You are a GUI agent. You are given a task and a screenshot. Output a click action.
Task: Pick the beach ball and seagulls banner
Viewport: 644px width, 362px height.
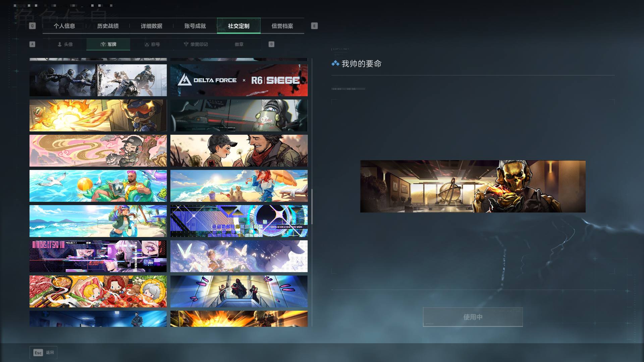coord(98,186)
